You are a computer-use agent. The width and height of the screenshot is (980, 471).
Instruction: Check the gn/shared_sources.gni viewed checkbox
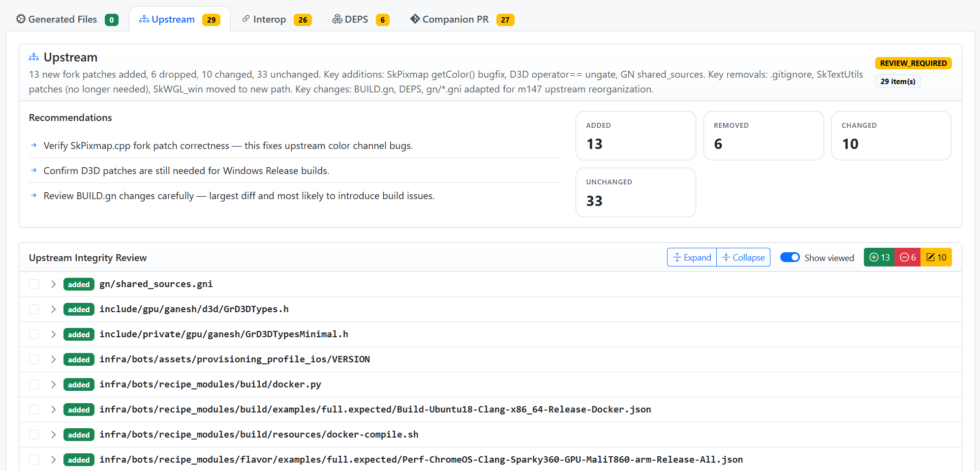click(34, 284)
